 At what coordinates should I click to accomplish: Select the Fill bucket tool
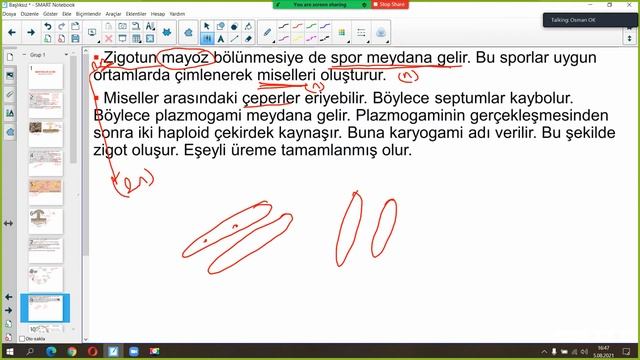coord(234,27)
